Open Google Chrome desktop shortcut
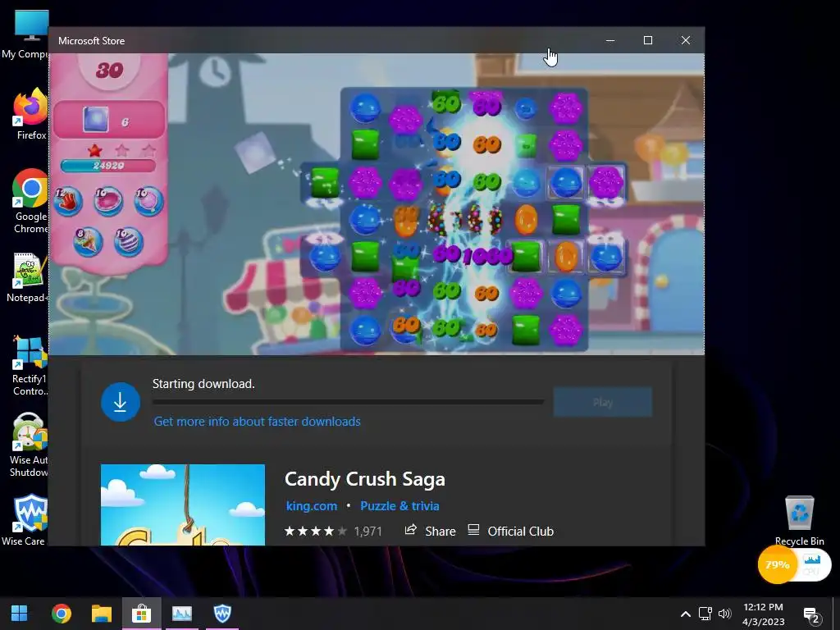 30,201
